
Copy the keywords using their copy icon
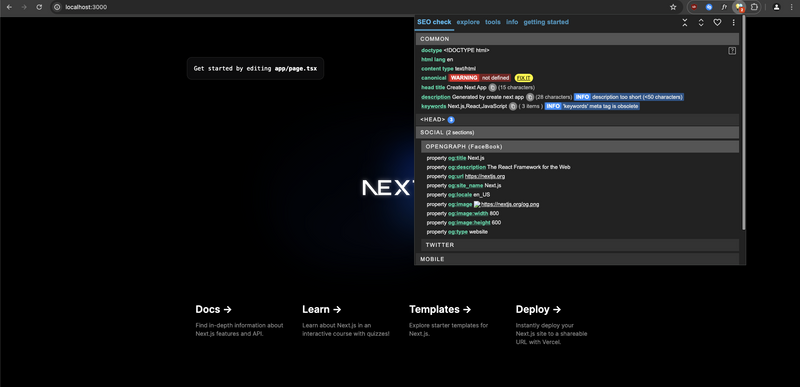coord(513,106)
